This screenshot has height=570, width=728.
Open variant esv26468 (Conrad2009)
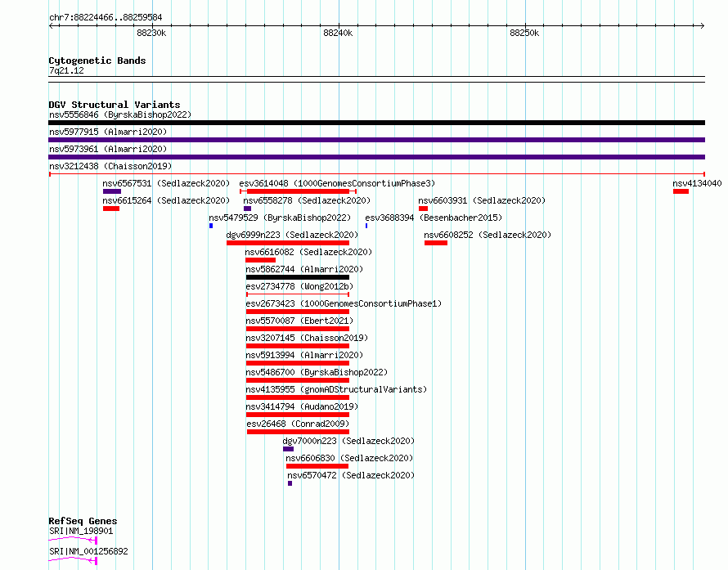298,424
